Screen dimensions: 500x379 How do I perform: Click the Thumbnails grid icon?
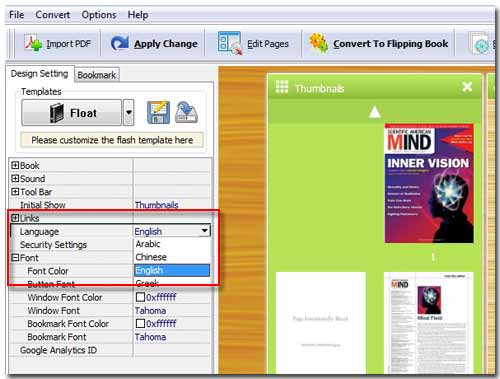pos(282,87)
